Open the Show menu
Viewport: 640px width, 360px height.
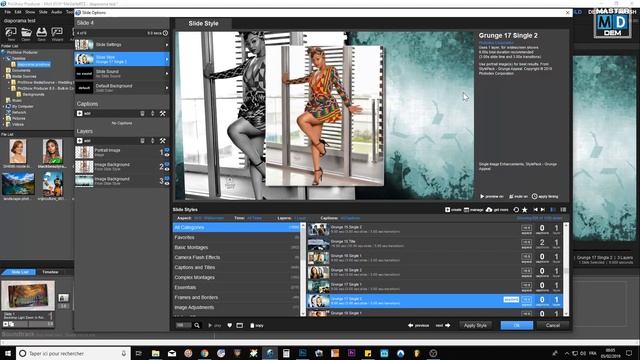[x=30, y=12]
